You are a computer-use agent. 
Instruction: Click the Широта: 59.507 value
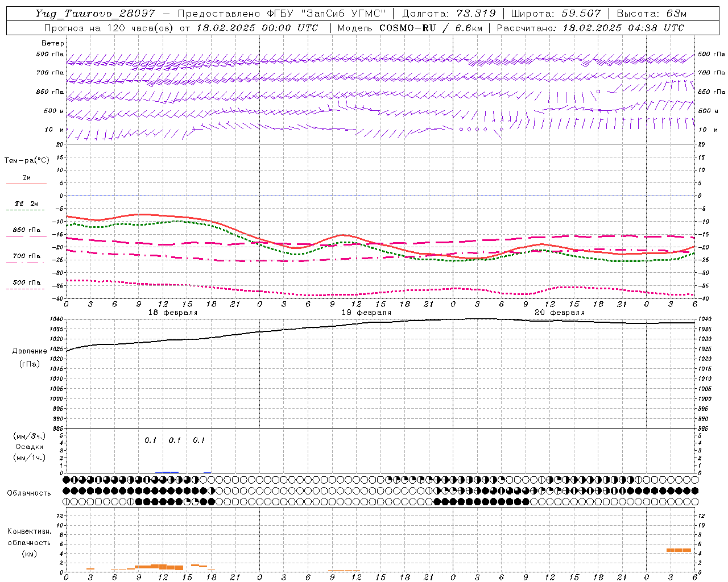click(556, 14)
